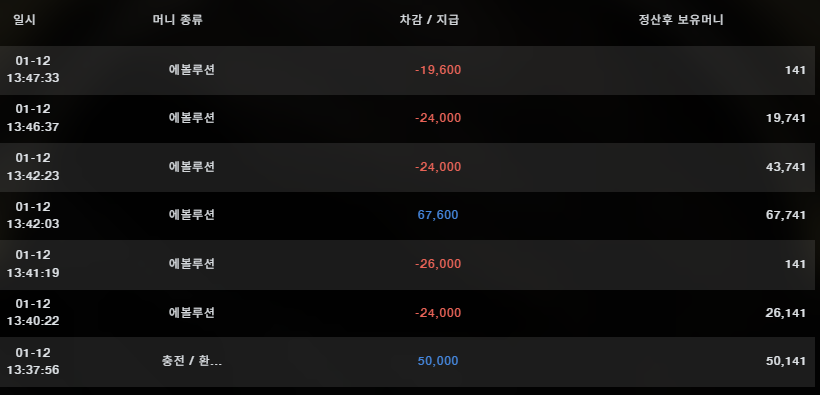The height and width of the screenshot is (395, 820).
Task: Click 에볼루션 in the 13:41:19 row
Action: coord(192,264)
